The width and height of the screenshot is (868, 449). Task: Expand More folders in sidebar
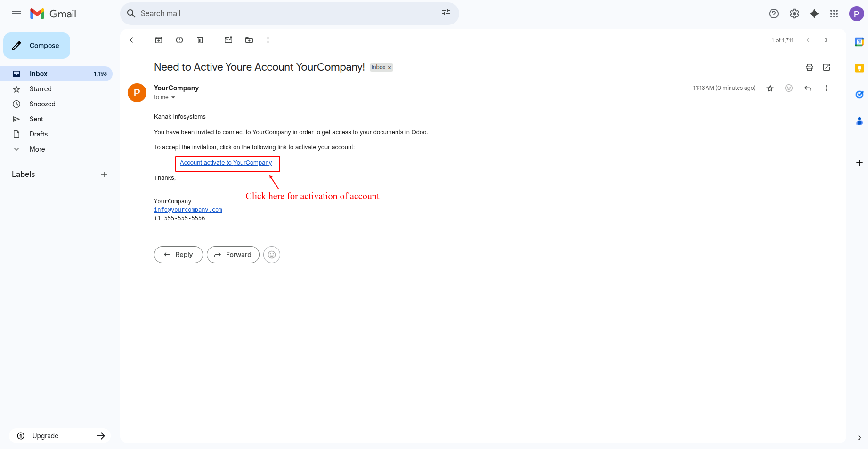pos(56,149)
